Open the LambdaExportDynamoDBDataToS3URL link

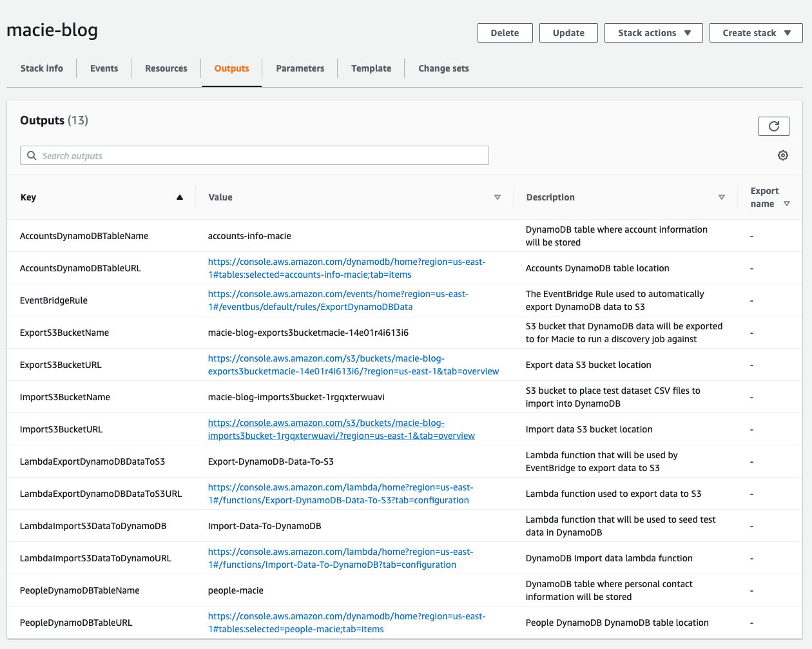point(340,494)
